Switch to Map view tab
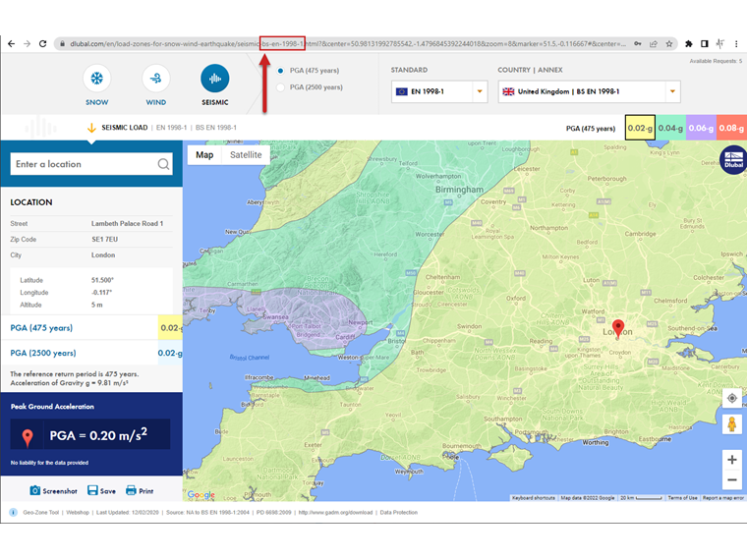The image size is (747, 560). pos(204,155)
